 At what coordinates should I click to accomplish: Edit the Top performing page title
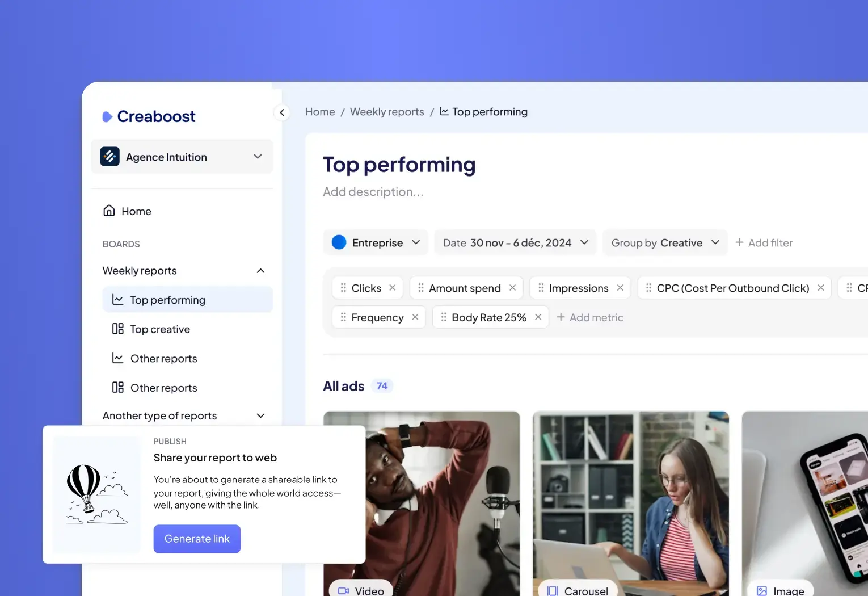[399, 165]
